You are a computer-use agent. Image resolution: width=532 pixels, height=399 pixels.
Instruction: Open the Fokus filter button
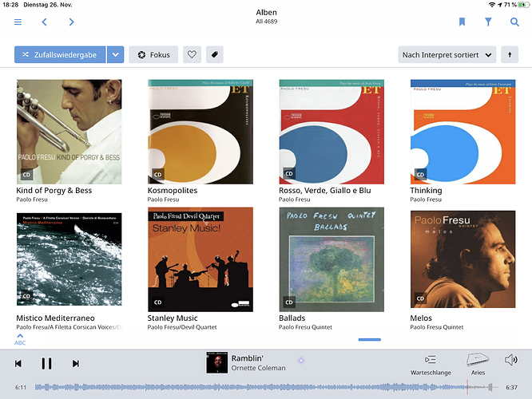pos(153,54)
